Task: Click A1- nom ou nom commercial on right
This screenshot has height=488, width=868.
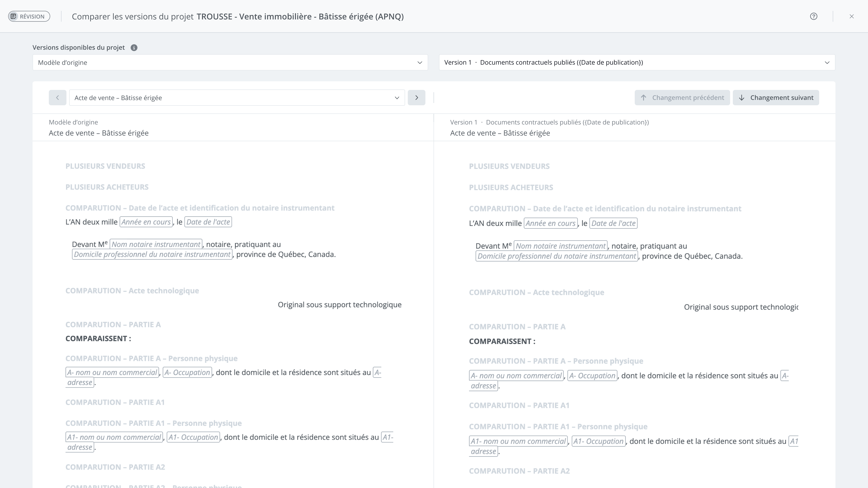Action: [518, 441]
